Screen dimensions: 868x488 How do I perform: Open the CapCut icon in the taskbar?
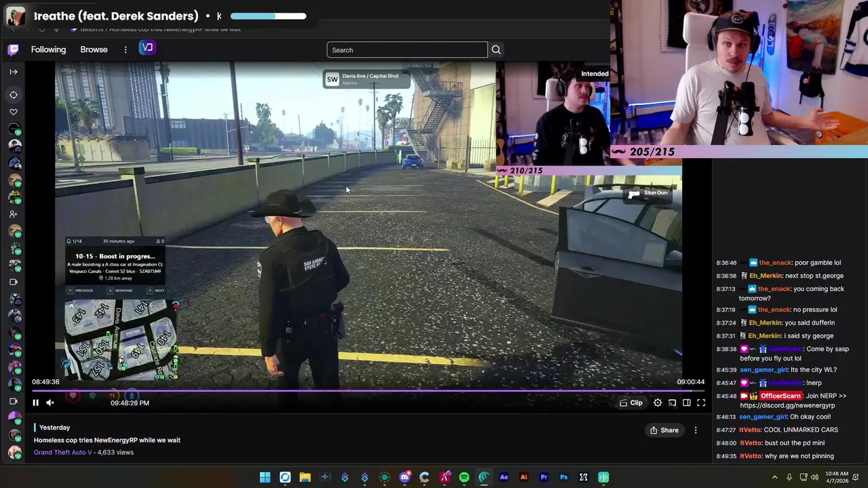(583, 477)
